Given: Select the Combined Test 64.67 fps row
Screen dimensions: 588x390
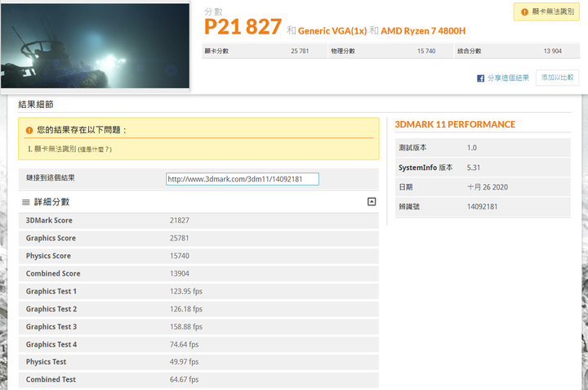Looking at the screenshot, I should (198, 379).
